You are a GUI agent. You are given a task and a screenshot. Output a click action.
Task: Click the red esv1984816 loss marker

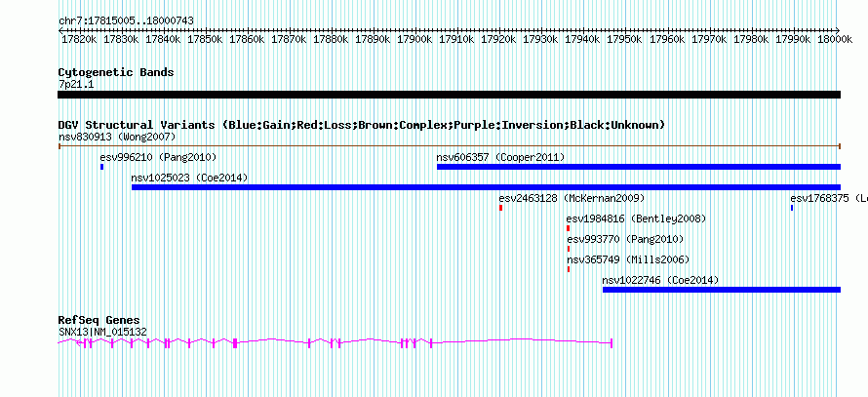(x=568, y=228)
